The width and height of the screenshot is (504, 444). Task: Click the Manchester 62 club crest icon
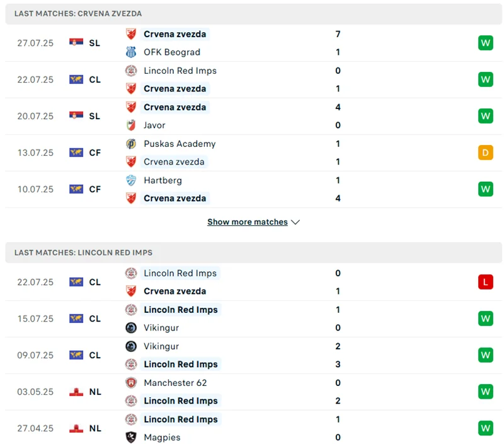[131, 383]
